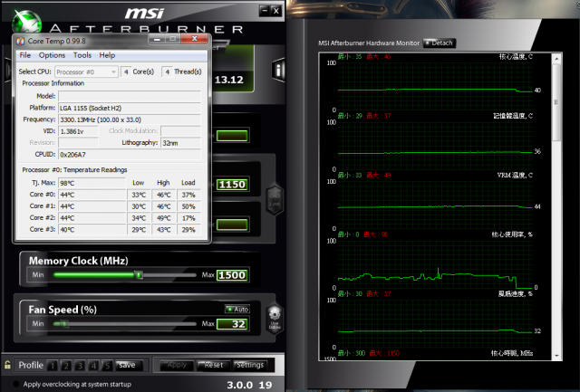Click the Memory Clock slider handle
This screenshot has width=580, height=392.
(139, 275)
